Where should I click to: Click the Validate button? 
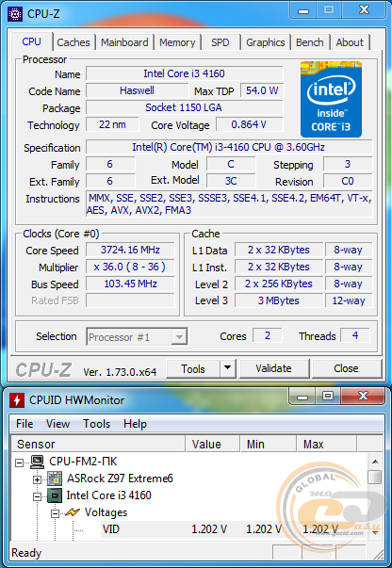click(274, 368)
